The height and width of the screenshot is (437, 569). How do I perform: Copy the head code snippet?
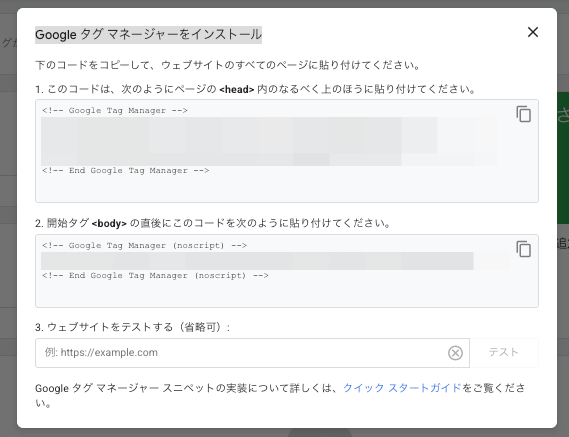[523, 114]
